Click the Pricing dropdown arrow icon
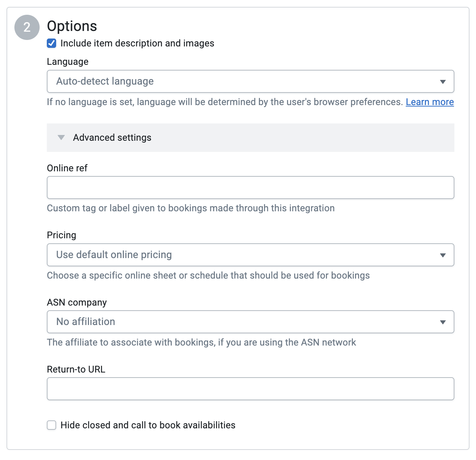This screenshot has height=460, width=476. pos(443,255)
